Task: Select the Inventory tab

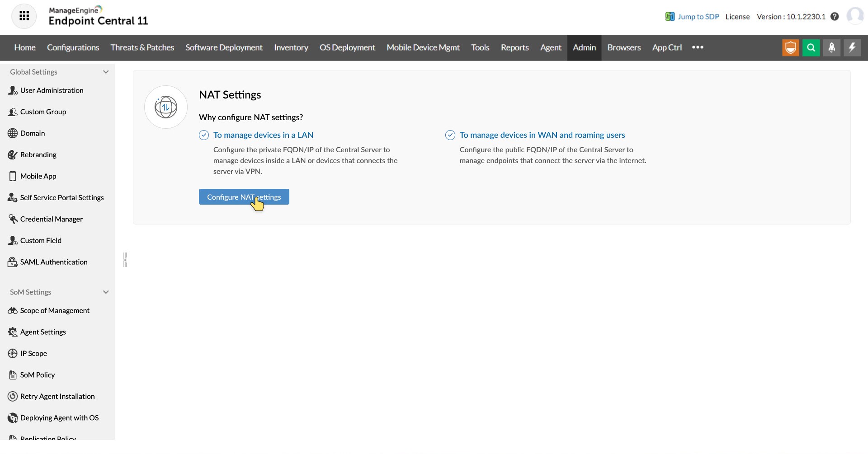Action: (x=291, y=47)
